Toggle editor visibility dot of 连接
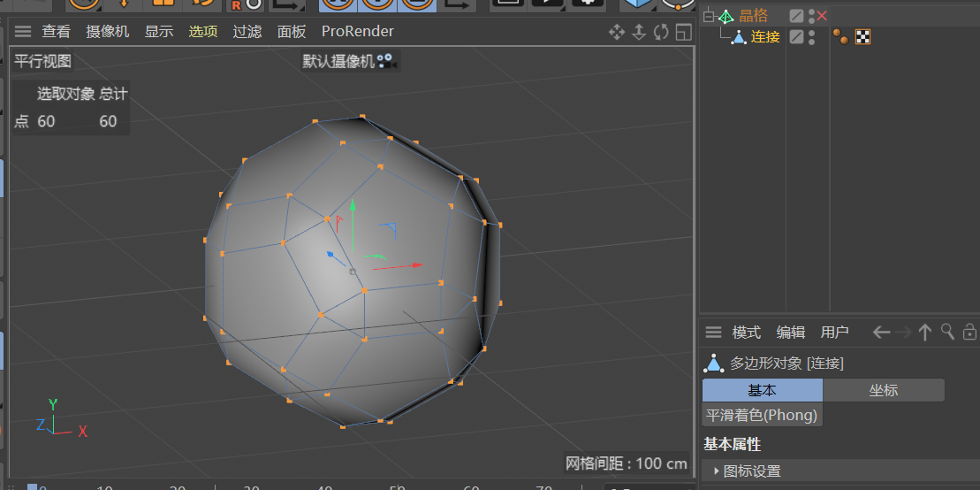The width and height of the screenshot is (980, 490). coord(812,33)
